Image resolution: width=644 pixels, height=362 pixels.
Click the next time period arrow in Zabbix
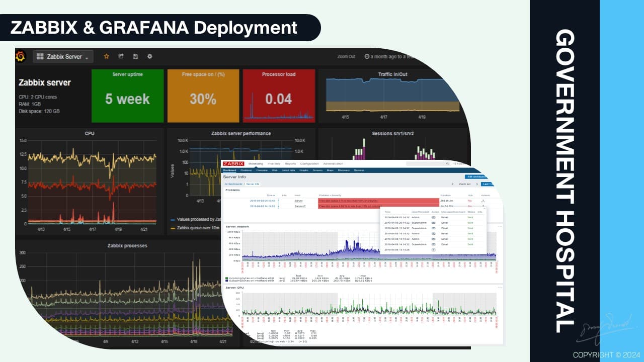[477, 184]
